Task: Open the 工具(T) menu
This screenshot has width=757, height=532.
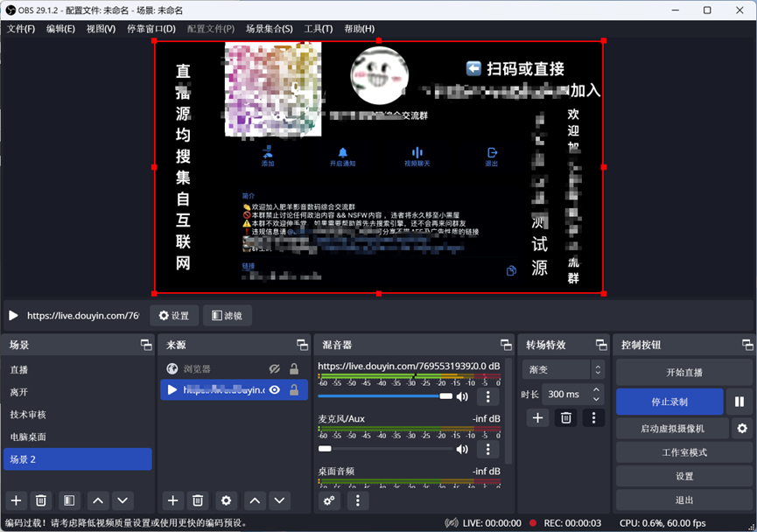Action: [318, 29]
